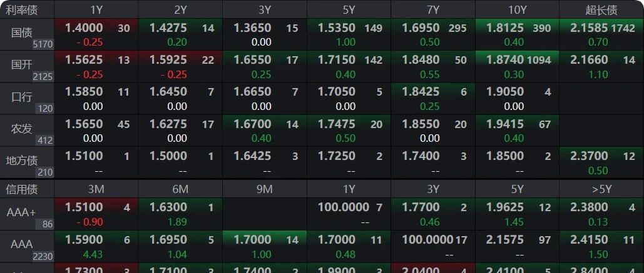Image resolution: width=644 pixels, height=273 pixels.
Task: Click 农发 7Y yield 1.8550
Action: [x=421, y=124]
